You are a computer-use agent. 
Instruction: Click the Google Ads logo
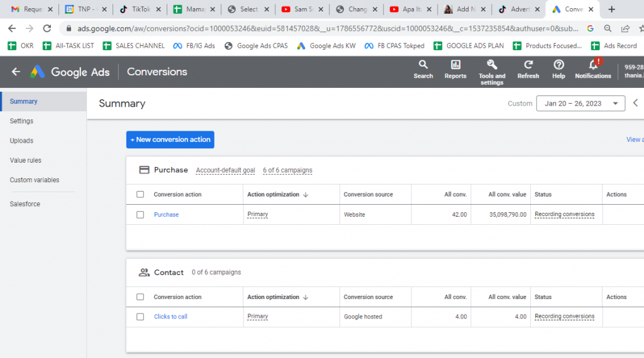[x=37, y=72]
